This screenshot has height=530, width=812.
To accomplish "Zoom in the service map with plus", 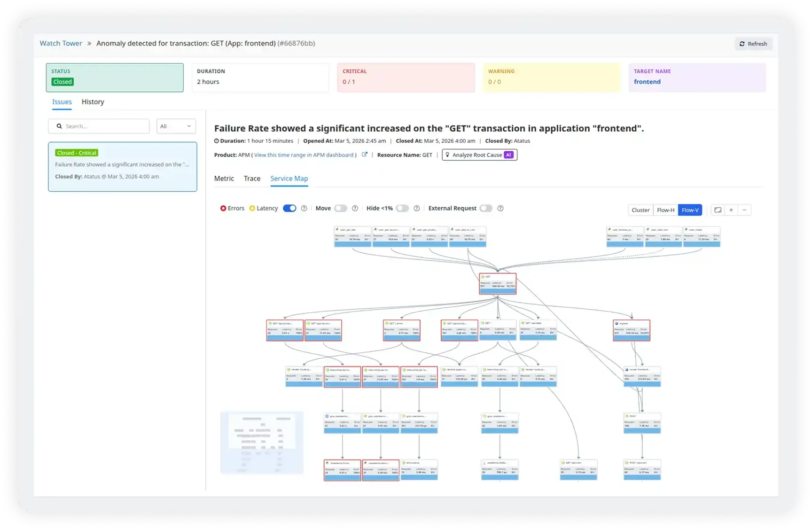I will [x=731, y=210].
